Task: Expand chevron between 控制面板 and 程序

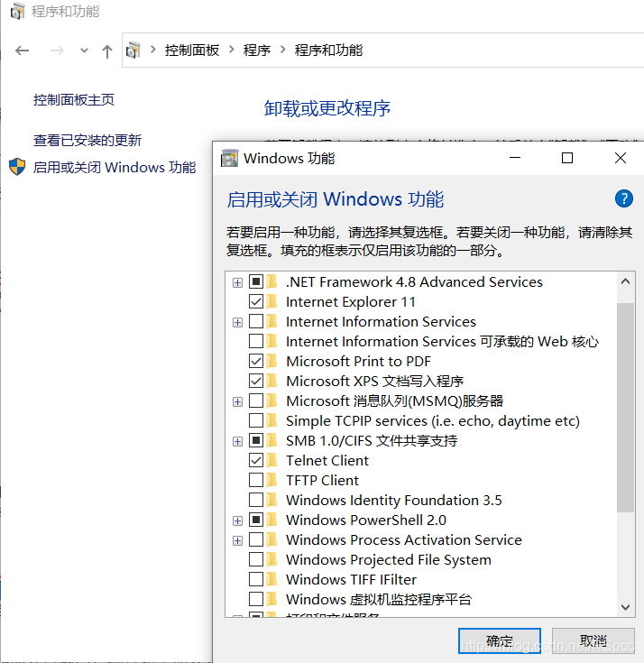Action: (231, 50)
